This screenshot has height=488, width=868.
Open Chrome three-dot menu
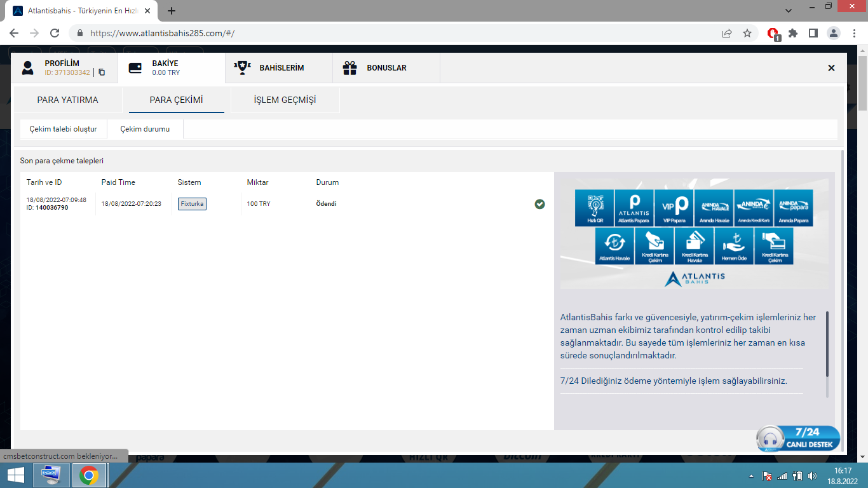point(853,33)
